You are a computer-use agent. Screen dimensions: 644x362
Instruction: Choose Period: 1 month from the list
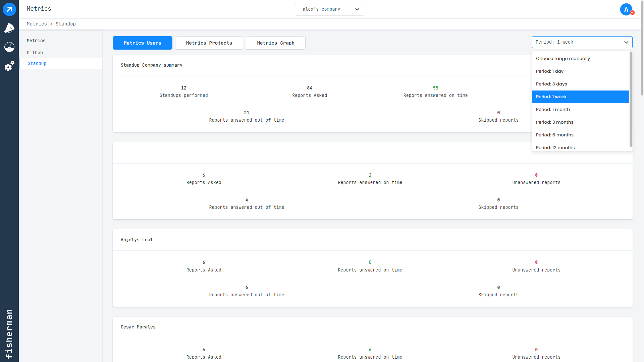[553, 109]
